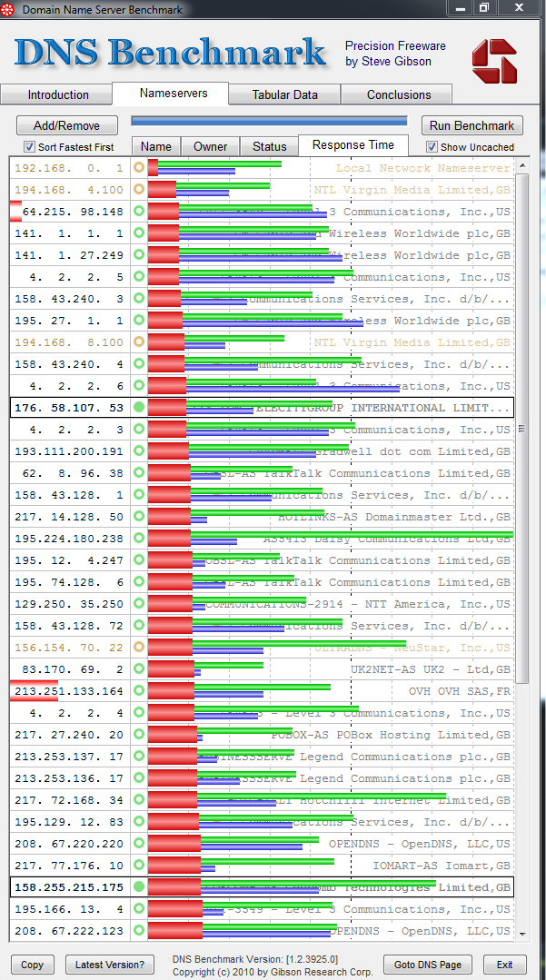
Task: Click the Goto DNS Page button
Action: [428, 965]
